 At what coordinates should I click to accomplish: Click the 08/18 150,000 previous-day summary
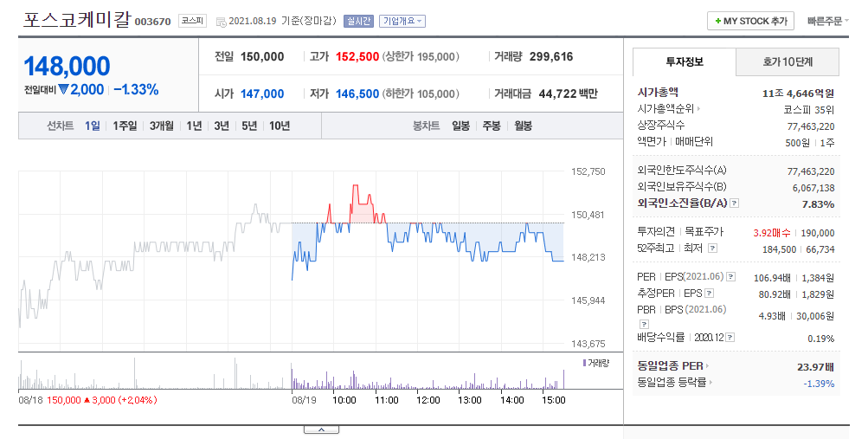87,400
